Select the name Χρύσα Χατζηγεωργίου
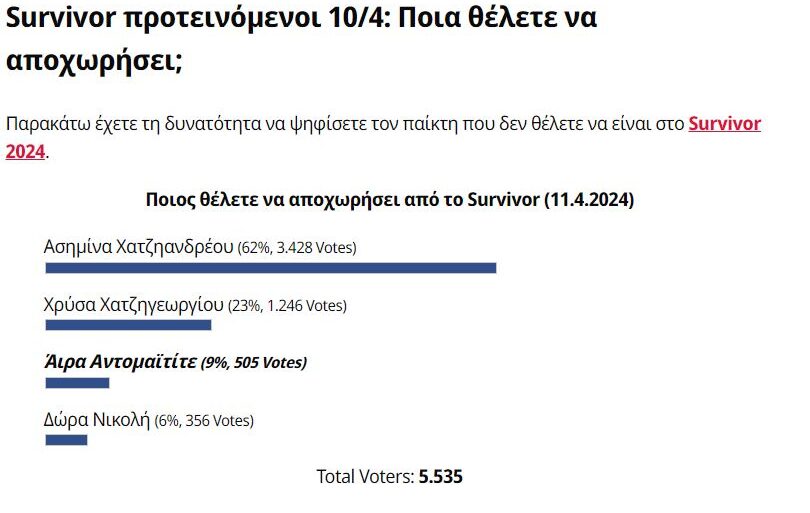The height and width of the screenshot is (513, 810). point(134,304)
